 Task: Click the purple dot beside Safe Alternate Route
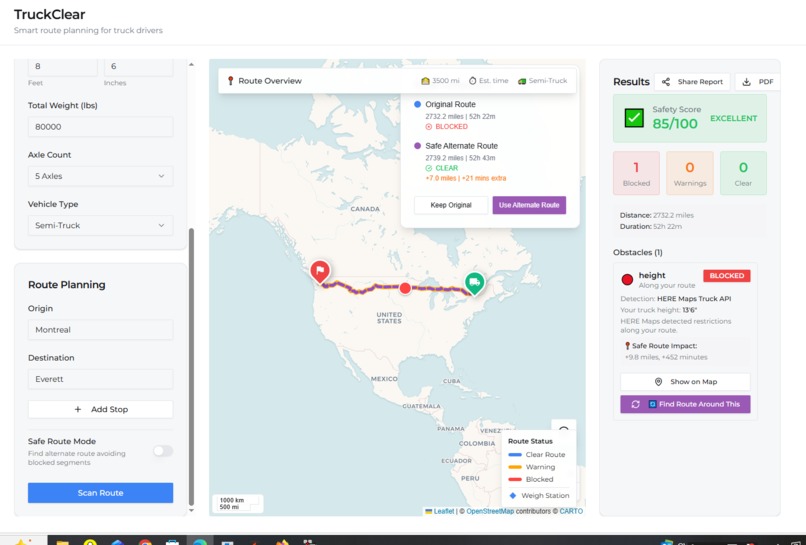pyautogui.click(x=417, y=146)
